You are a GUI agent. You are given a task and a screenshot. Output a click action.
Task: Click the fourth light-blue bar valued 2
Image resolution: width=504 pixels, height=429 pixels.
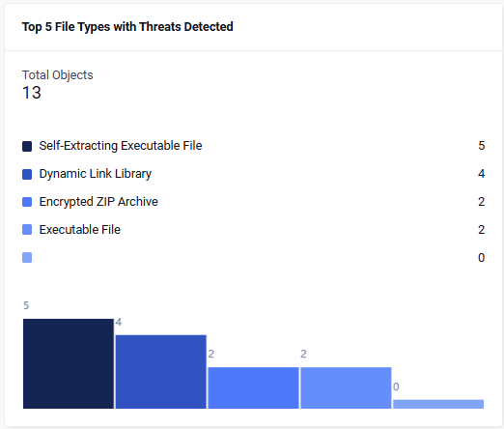click(x=346, y=387)
